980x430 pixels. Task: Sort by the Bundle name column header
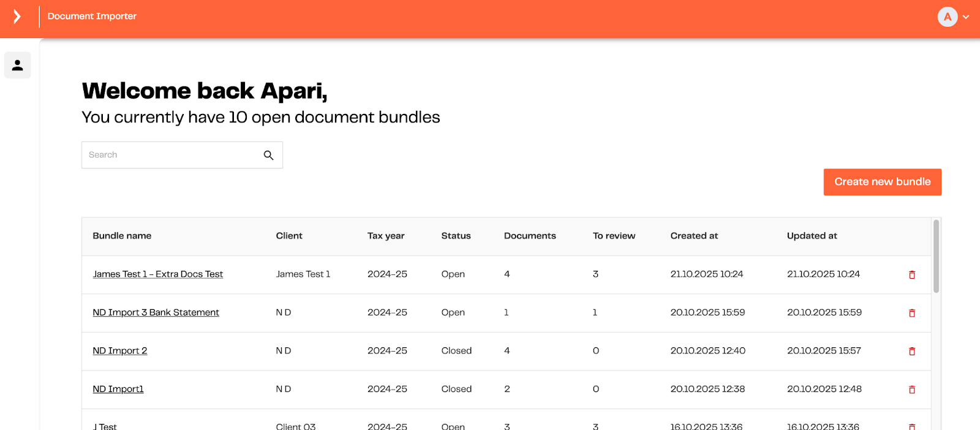click(x=122, y=236)
